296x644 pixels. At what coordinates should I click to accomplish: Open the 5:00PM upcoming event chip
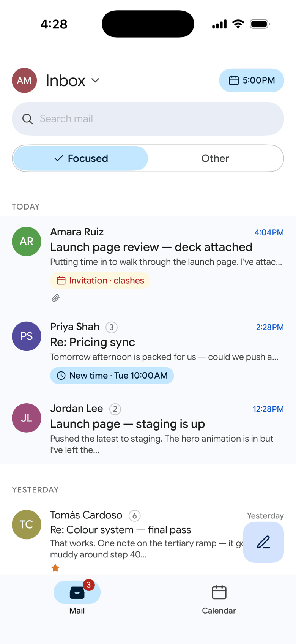pyautogui.click(x=251, y=80)
